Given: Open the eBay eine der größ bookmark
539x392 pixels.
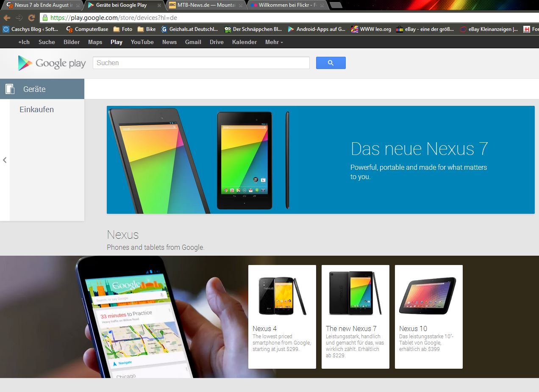Looking at the screenshot, I should click(x=425, y=29).
